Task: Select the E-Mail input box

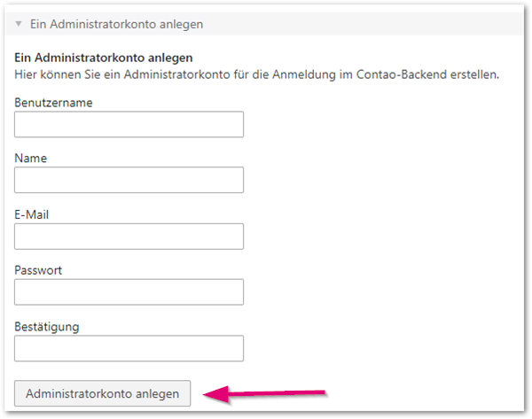Action: click(x=129, y=236)
